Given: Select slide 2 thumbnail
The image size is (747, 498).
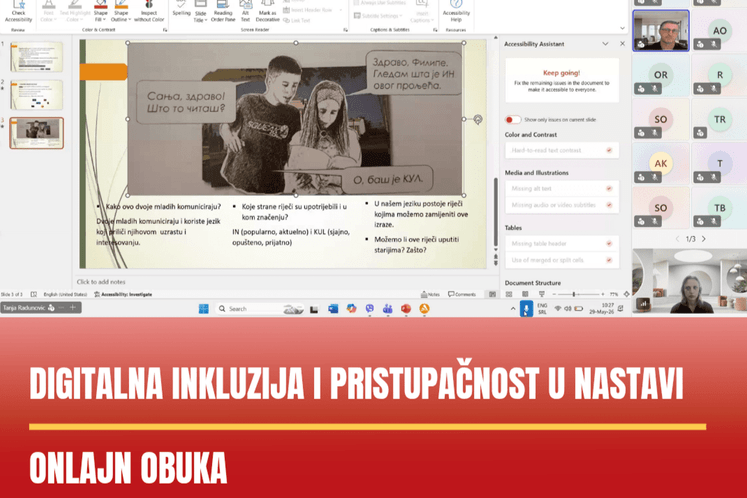Looking at the screenshot, I should click(37, 95).
